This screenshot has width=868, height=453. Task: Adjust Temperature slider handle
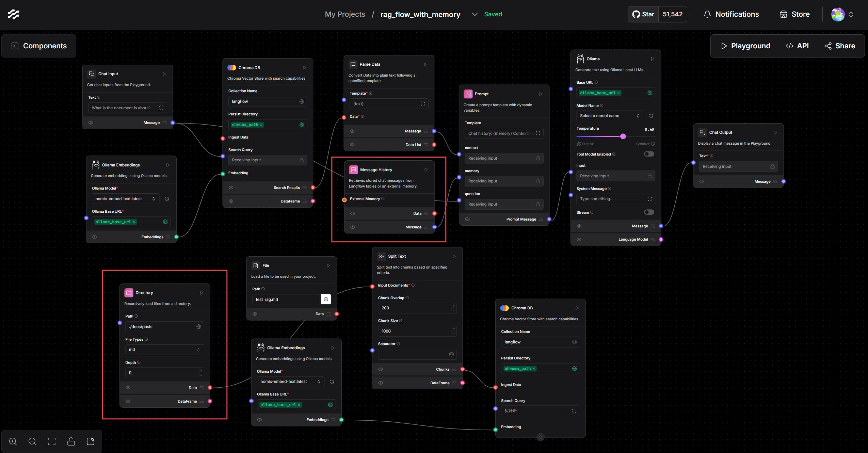coord(623,136)
